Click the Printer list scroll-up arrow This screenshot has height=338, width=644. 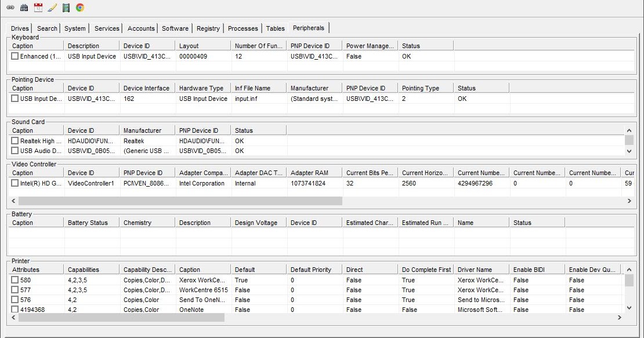tap(629, 270)
